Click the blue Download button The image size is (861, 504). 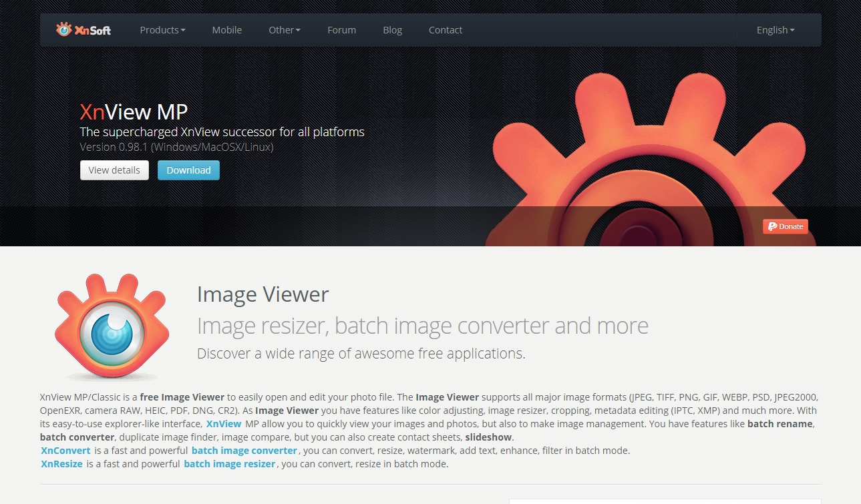coord(188,170)
